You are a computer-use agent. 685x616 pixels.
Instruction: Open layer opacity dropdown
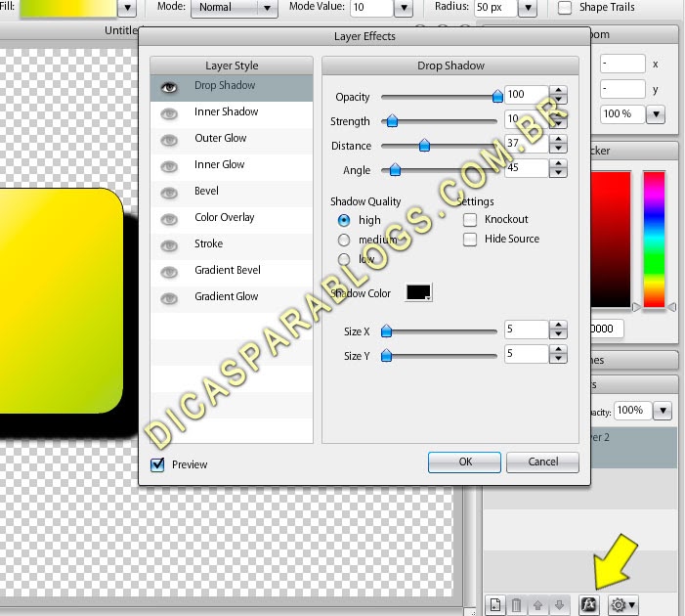point(663,411)
